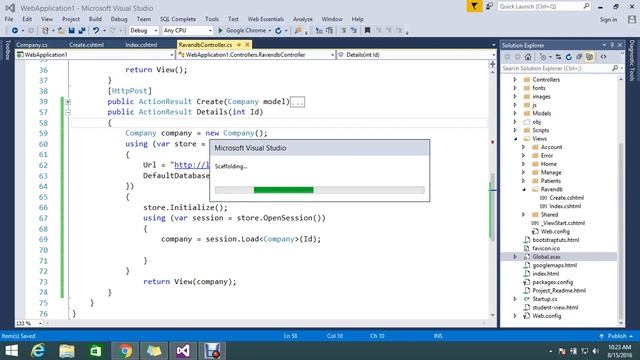The image size is (640, 360).
Task: Click the Internet Explorer taskbar icon
Action: pos(38,351)
